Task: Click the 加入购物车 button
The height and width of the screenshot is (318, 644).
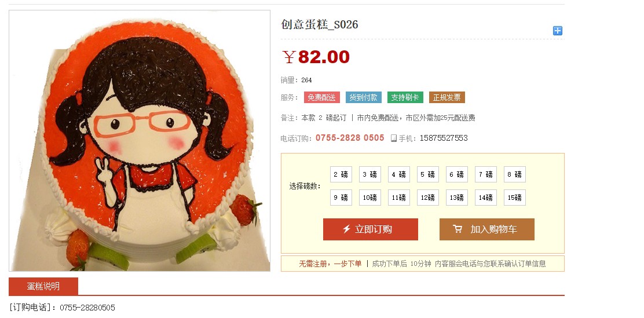Action: pyautogui.click(x=486, y=229)
